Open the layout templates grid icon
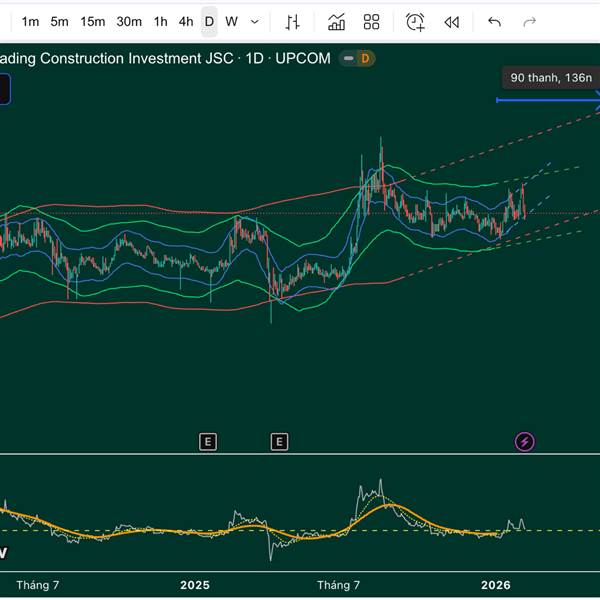600x600 pixels. 372,21
